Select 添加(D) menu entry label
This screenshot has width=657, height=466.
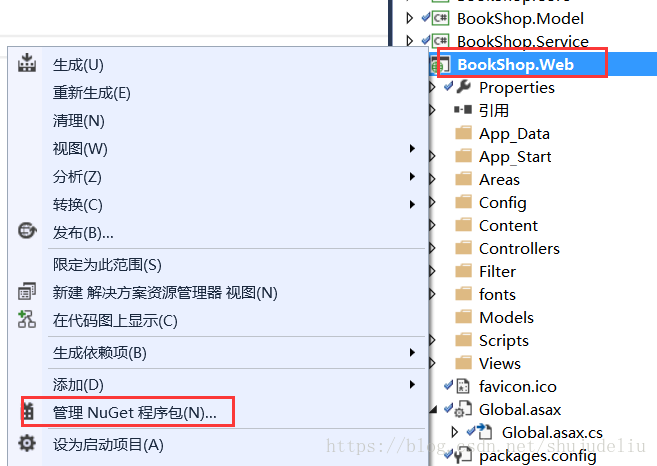pos(78,384)
